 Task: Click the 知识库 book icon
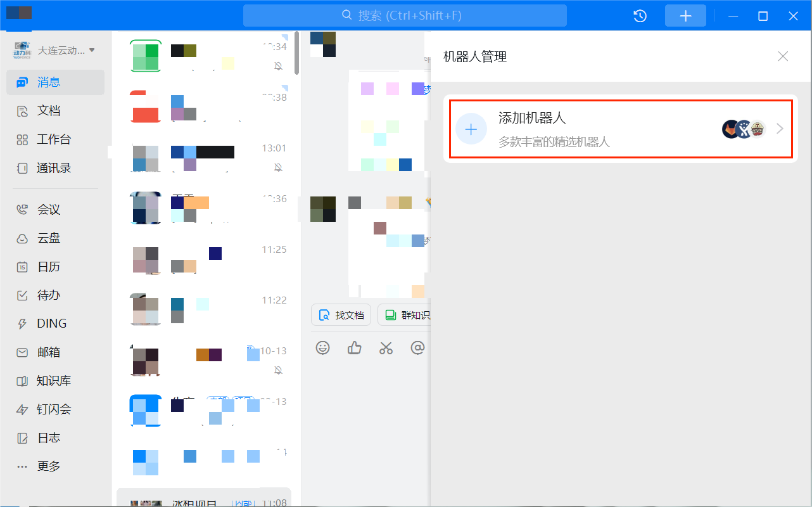(x=22, y=381)
